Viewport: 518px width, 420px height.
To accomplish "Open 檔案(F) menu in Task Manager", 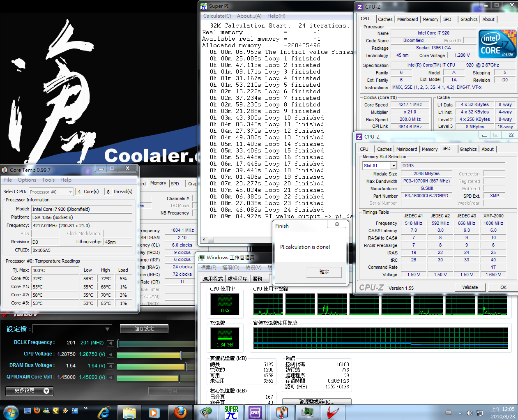I will click(x=209, y=268).
